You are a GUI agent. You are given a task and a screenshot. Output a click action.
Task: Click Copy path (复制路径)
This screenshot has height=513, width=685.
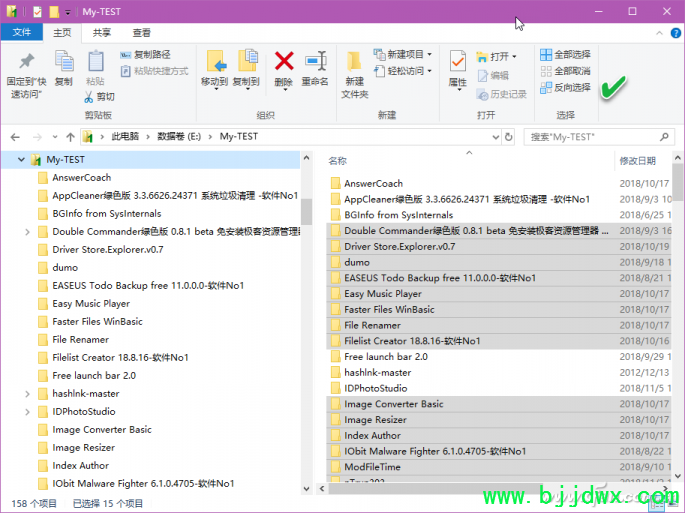(145, 55)
